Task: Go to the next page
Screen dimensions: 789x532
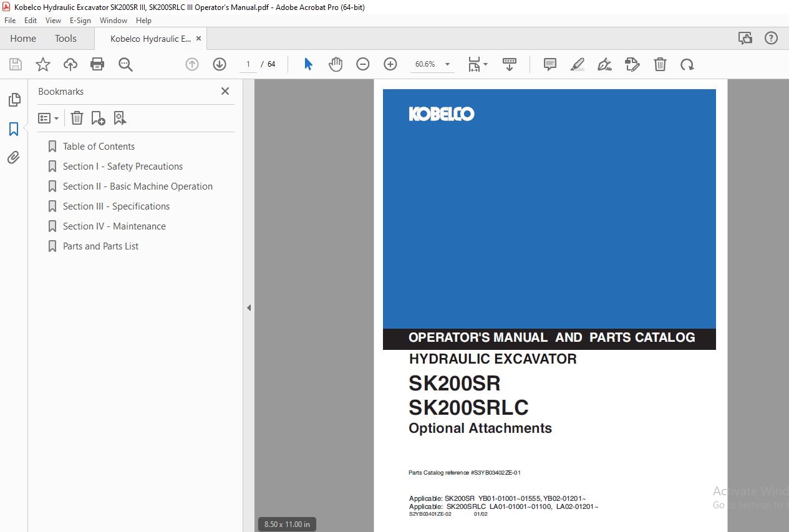Action: point(220,64)
